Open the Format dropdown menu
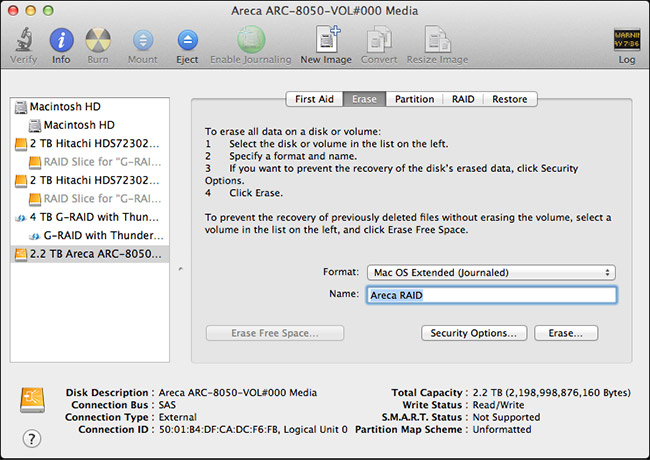 pos(491,272)
